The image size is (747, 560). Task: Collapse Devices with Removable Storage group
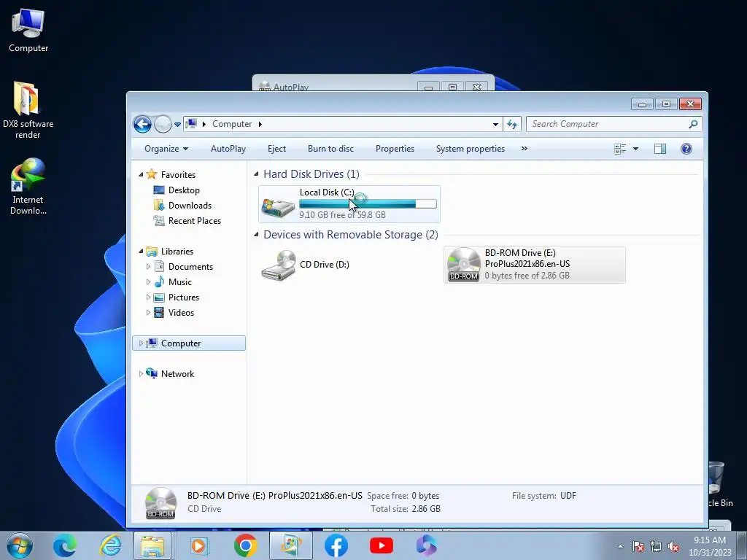pos(256,234)
